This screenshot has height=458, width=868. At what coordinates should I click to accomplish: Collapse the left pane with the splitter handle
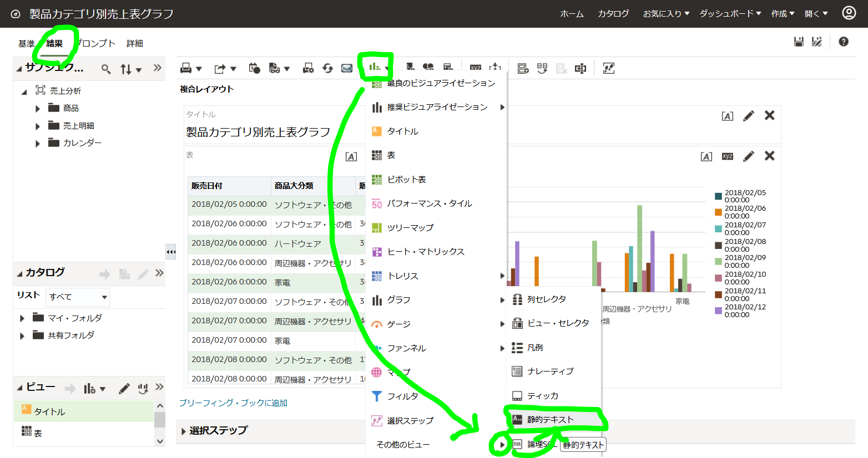pyautogui.click(x=171, y=252)
